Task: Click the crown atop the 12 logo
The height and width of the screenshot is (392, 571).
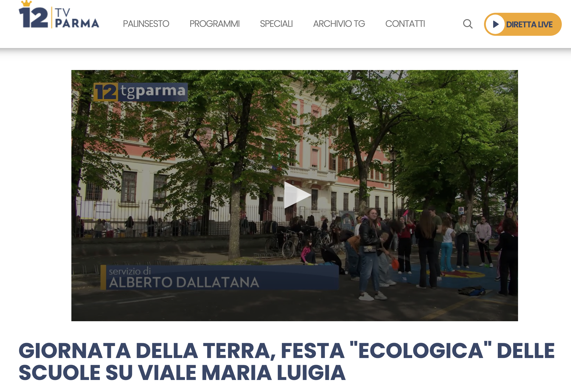Action: click(x=26, y=3)
